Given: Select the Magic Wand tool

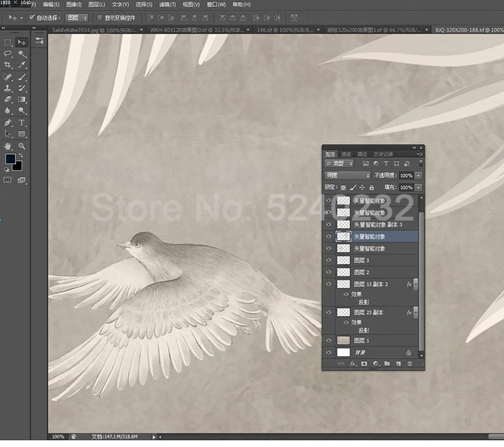Looking at the screenshot, I should tap(22, 53).
